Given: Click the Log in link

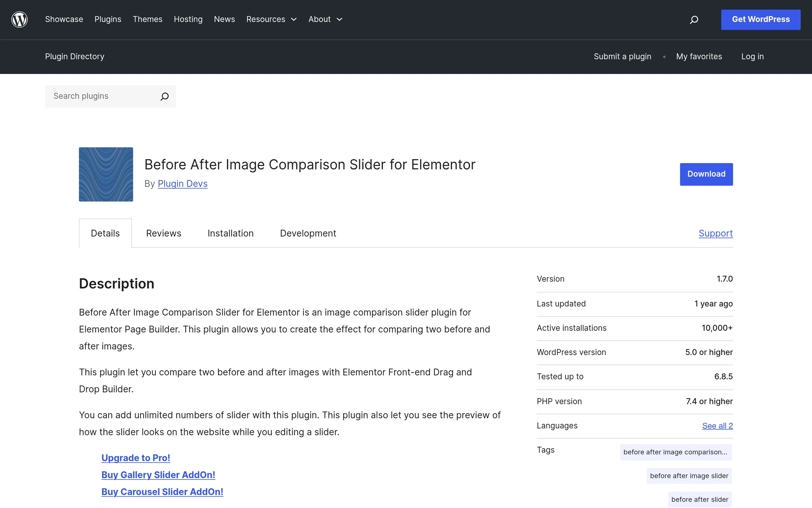Looking at the screenshot, I should 752,57.
